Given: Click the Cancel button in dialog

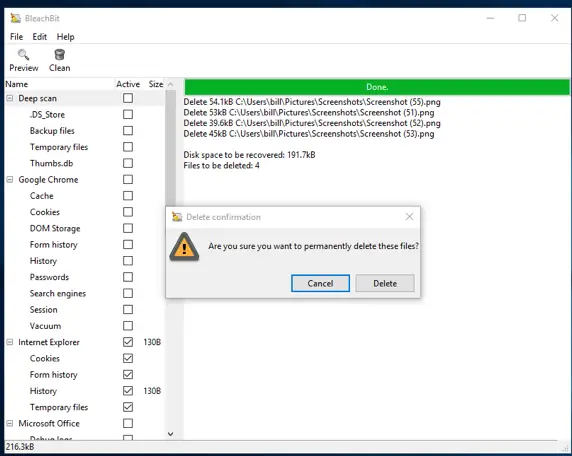Looking at the screenshot, I should coord(320,283).
